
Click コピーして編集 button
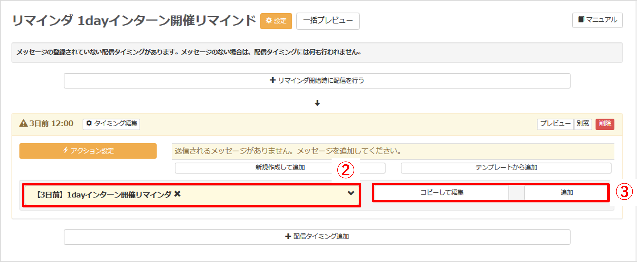click(x=442, y=193)
